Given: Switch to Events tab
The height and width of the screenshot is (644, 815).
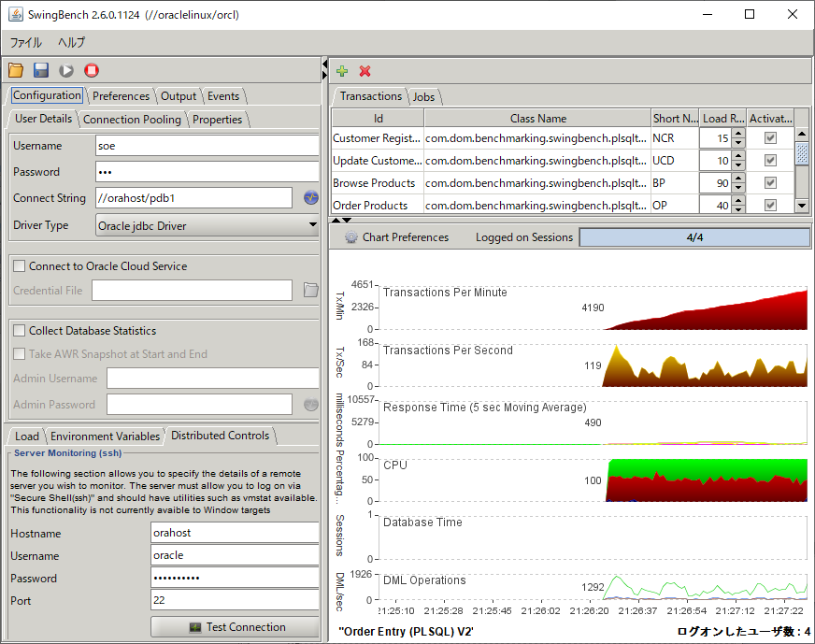Looking at the screenshot, I should [x=223, y=96].
